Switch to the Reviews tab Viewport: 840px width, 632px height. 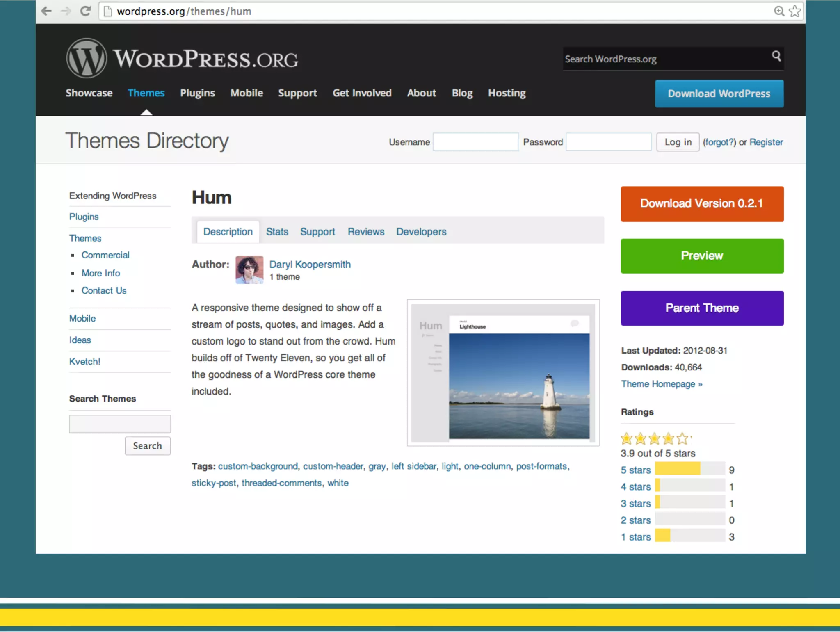click(x=366, y=232)
